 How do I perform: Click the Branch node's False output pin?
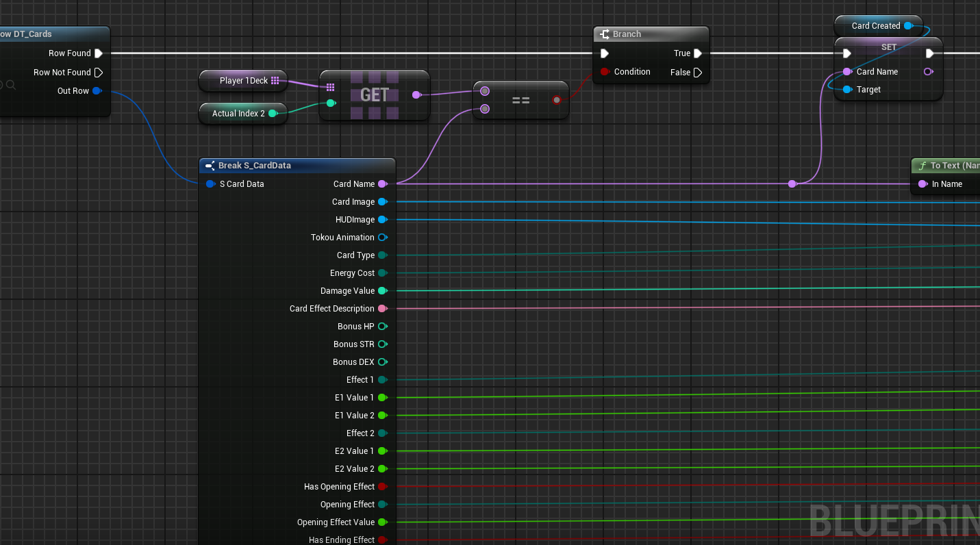698,73
